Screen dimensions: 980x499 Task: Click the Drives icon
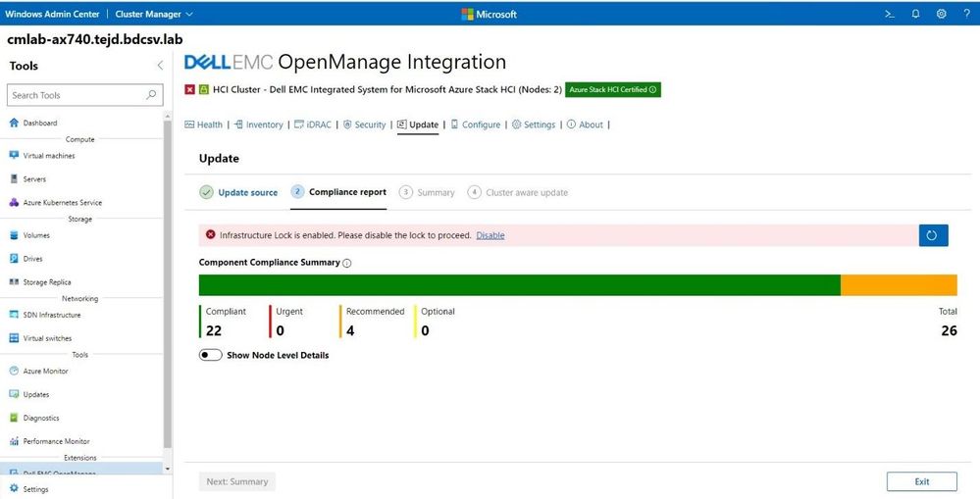click(14, 259)
